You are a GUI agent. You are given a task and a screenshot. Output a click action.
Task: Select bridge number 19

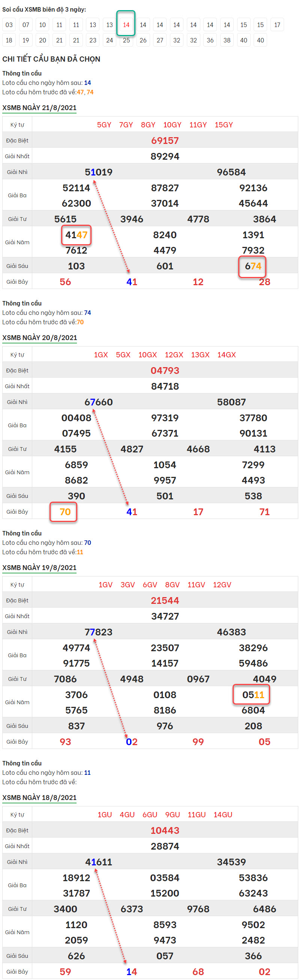[26, 40]
